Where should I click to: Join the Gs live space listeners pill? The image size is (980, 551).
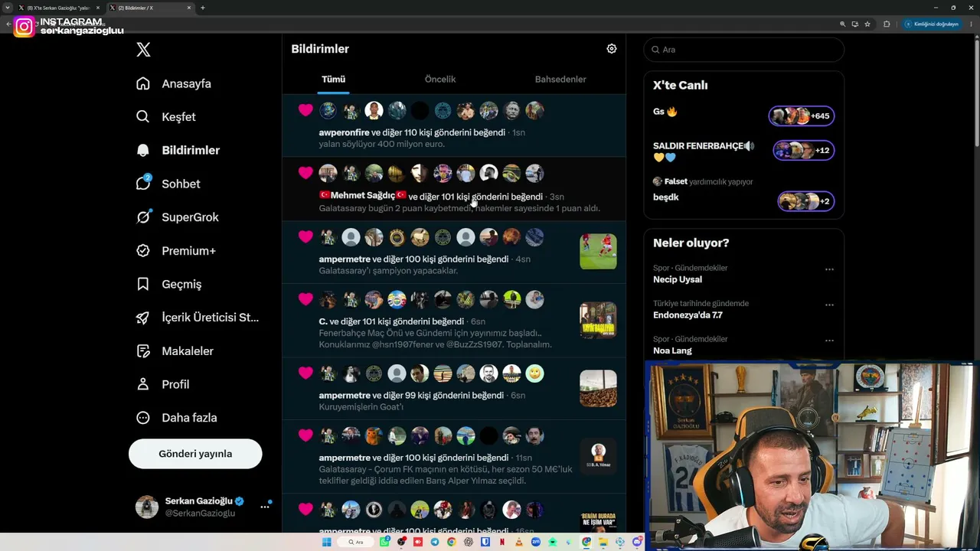coord(802,116)
